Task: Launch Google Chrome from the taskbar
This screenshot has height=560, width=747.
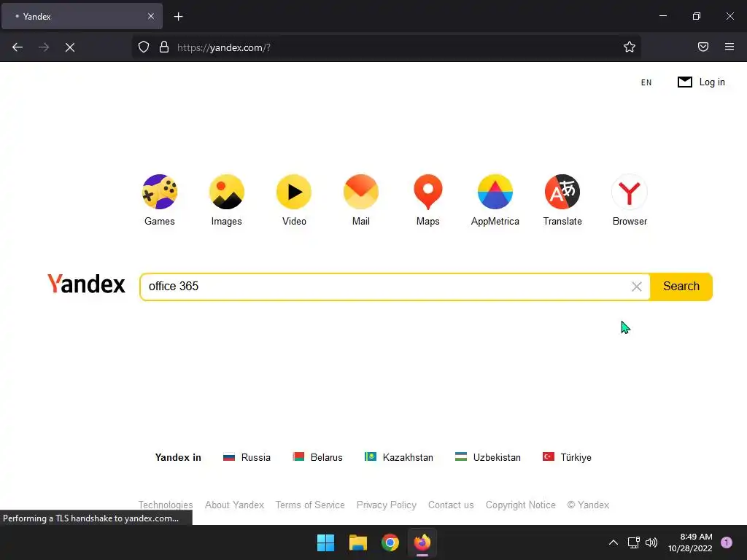Action: [390, 542]
